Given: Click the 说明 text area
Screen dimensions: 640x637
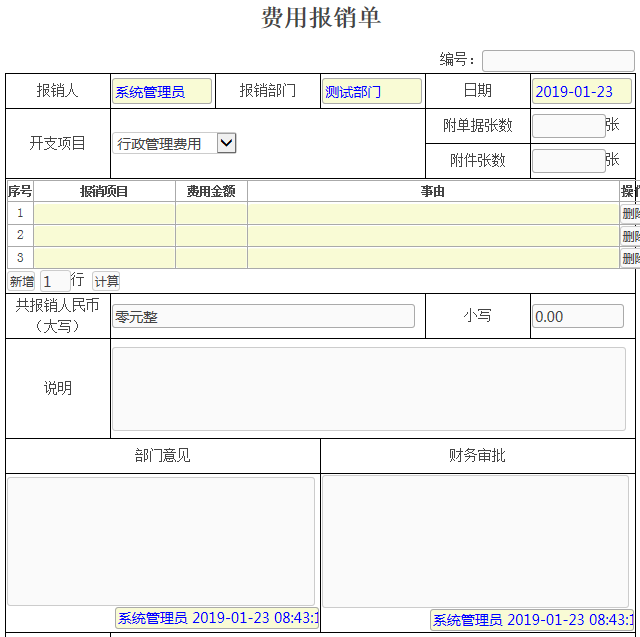Looking at the screenshot, I should pyautogui.click(x=369, y=389).
